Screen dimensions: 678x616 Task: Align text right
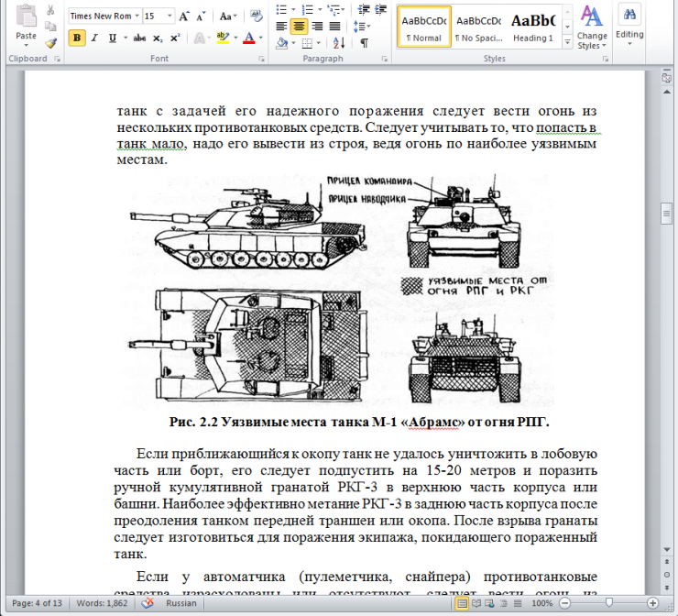click(x=317, y=26)
